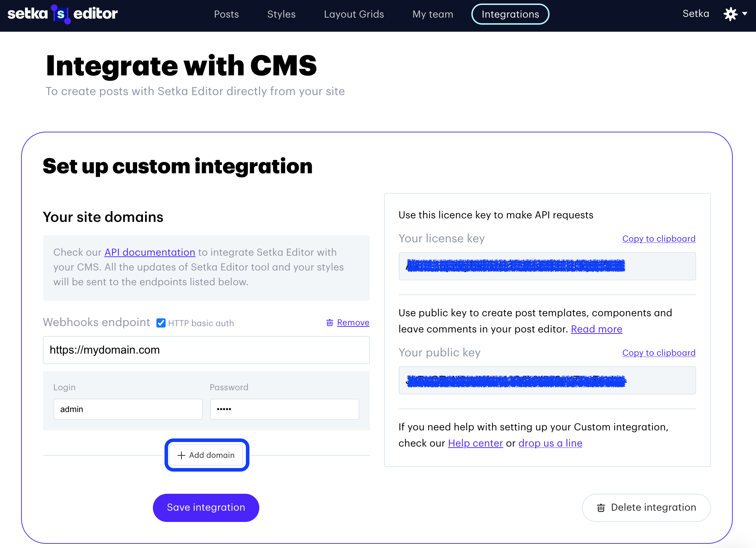Click the Setka Editor logo icon

point(61,14)
